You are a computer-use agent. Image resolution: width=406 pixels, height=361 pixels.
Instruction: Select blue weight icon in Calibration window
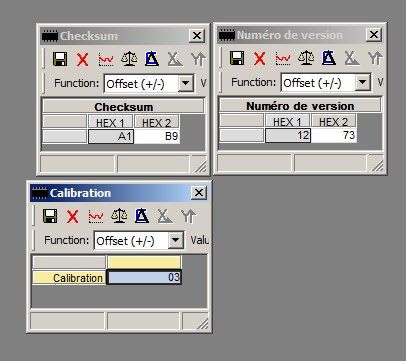pyautogui.click(x=142, y=216)
